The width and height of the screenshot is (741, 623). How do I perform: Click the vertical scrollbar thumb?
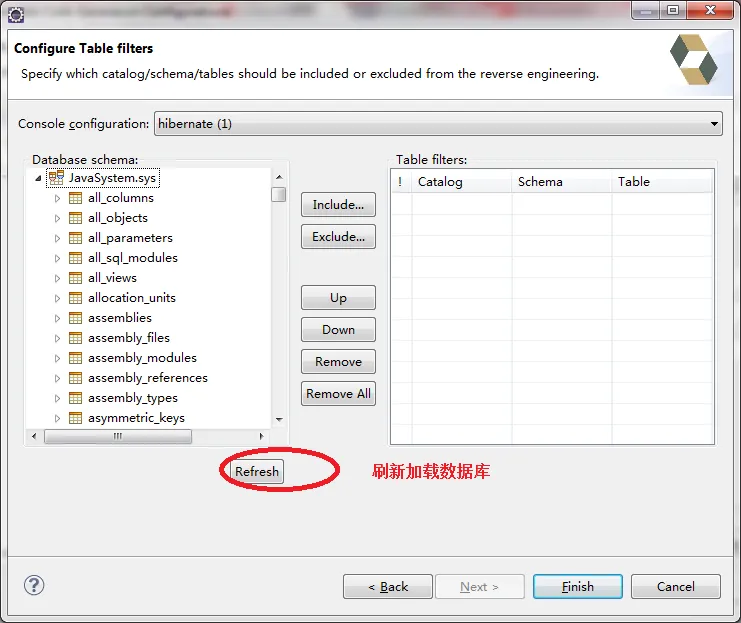coord(279,194)
